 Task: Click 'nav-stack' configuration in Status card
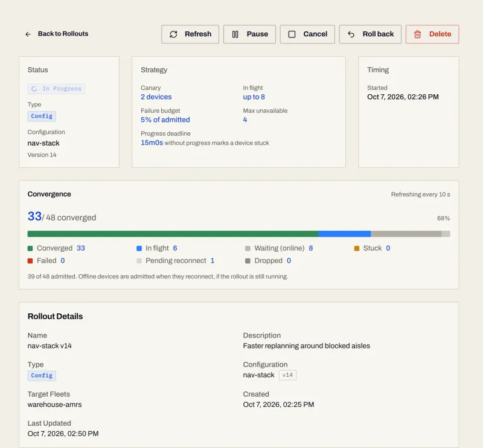[x=43, y=143]
